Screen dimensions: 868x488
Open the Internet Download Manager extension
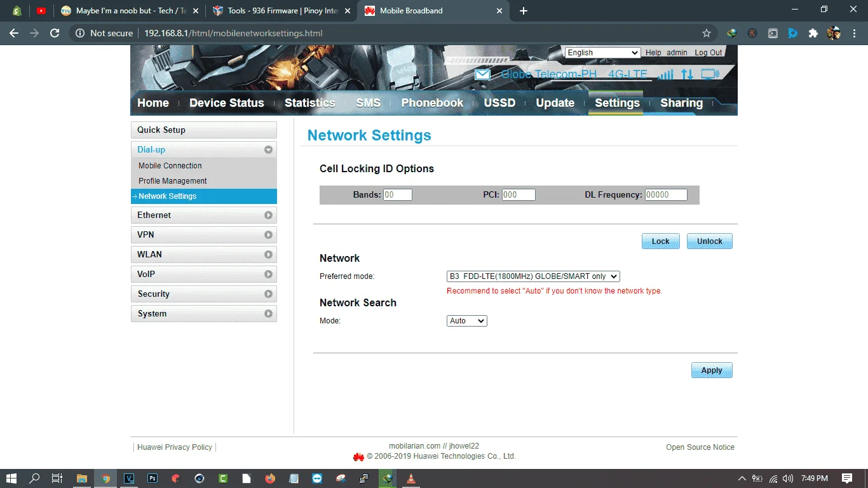tap(732, 33)
